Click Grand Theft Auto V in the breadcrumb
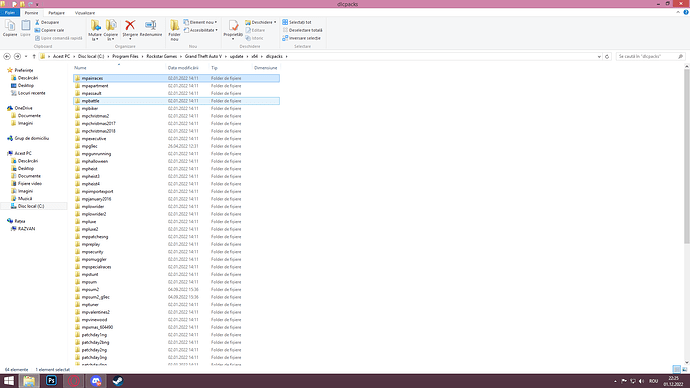Image resolution: width=690 pixels, height=388 pixels. [x=203, y=56]
